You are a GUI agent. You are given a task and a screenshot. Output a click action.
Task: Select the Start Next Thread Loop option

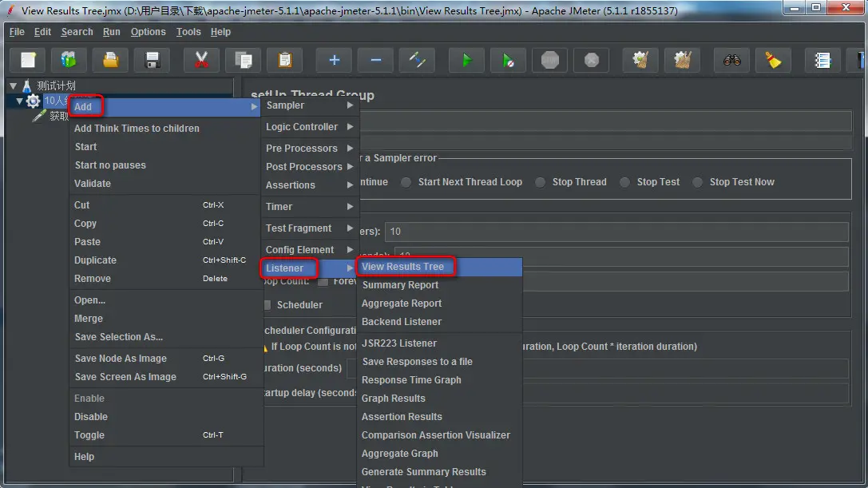406,182
